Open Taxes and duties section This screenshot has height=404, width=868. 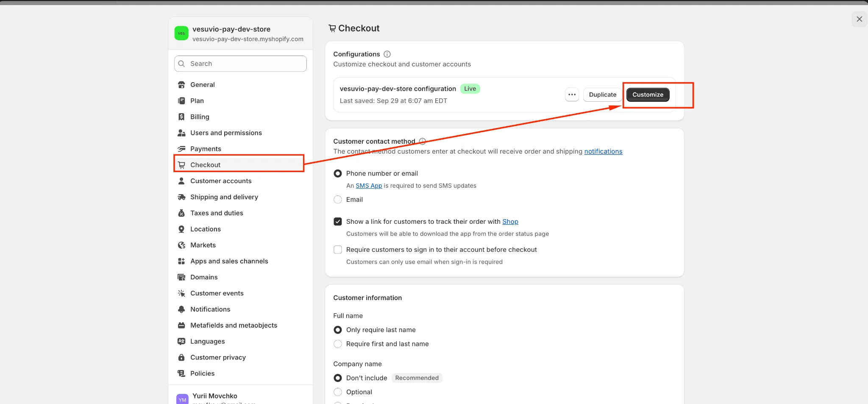216,213
